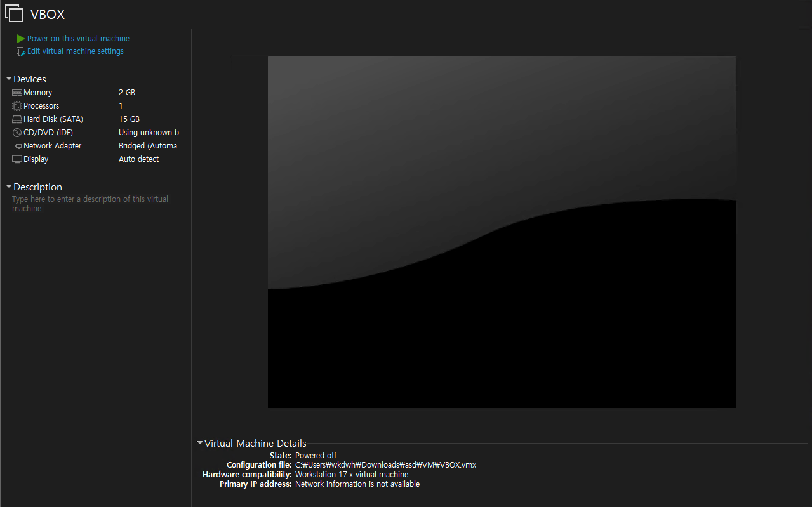Collapse the Description section

coord(9,187)
